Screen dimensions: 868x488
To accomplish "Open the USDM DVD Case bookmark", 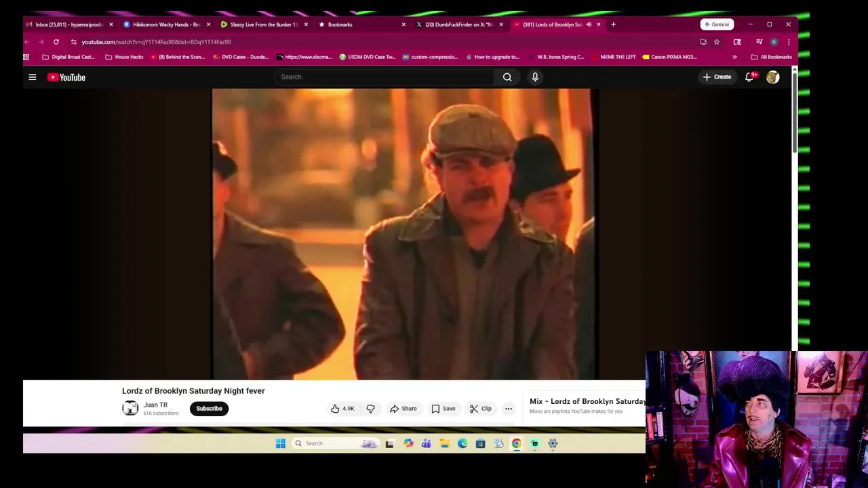I will point(368,57).
